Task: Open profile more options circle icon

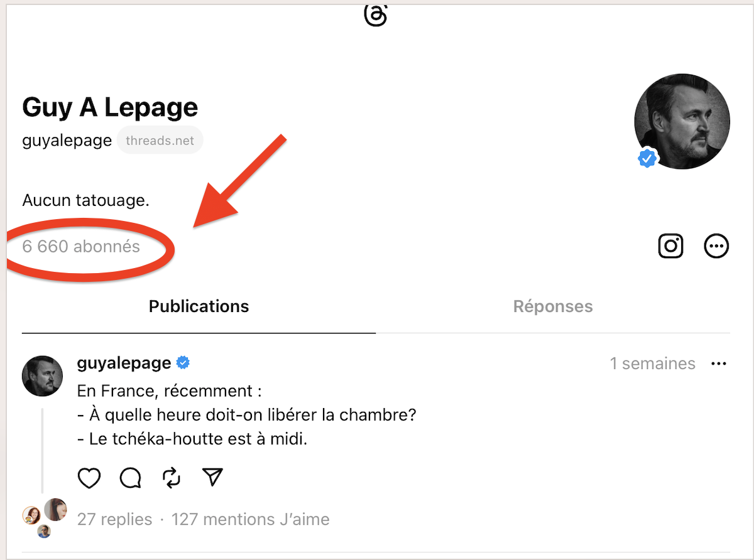Action: point(716,246)
